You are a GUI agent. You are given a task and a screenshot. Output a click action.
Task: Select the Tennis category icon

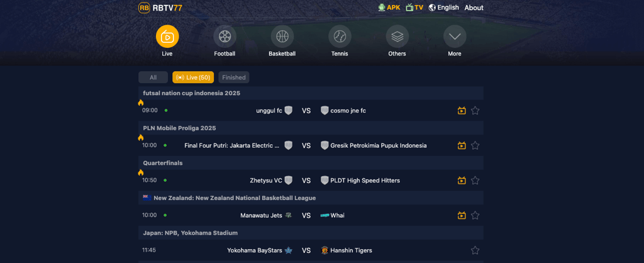(340, 36)
